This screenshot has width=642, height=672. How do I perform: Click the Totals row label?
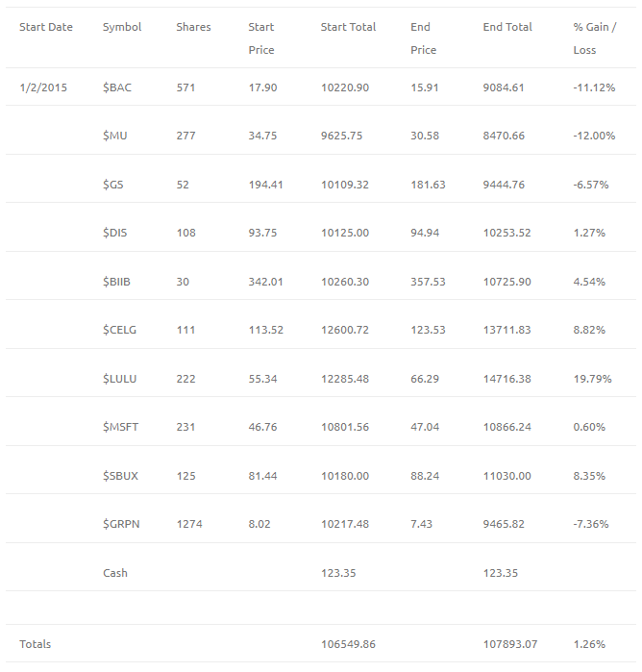[x=36, y=644]
